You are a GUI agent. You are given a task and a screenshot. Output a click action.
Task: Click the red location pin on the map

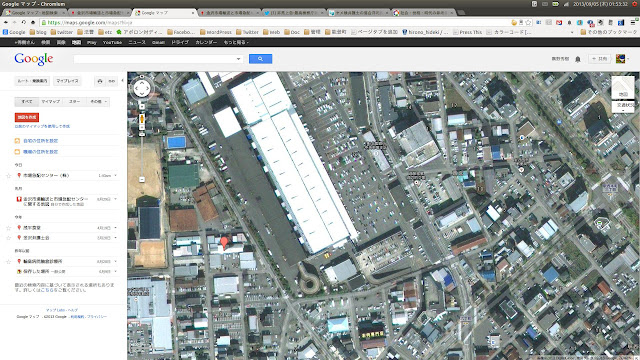(x=224, y=242)
